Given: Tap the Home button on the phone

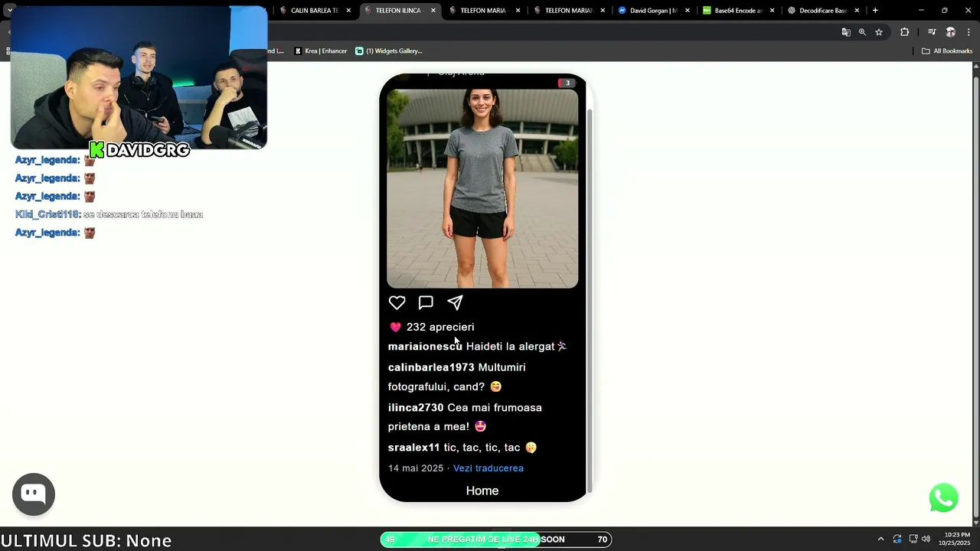Looking at the screenshot, I should coord(482,491).
